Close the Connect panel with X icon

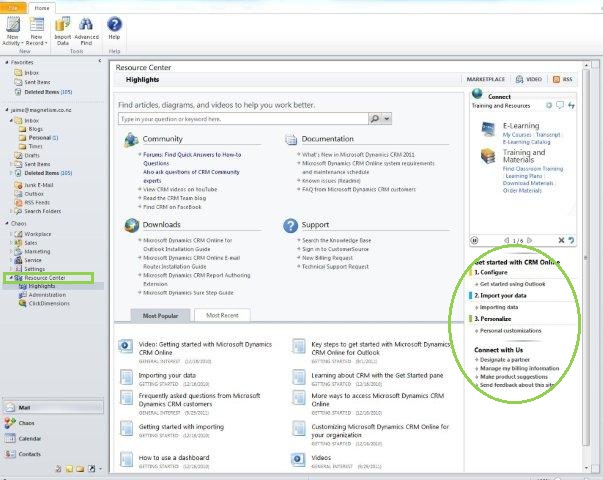(560, 241)
